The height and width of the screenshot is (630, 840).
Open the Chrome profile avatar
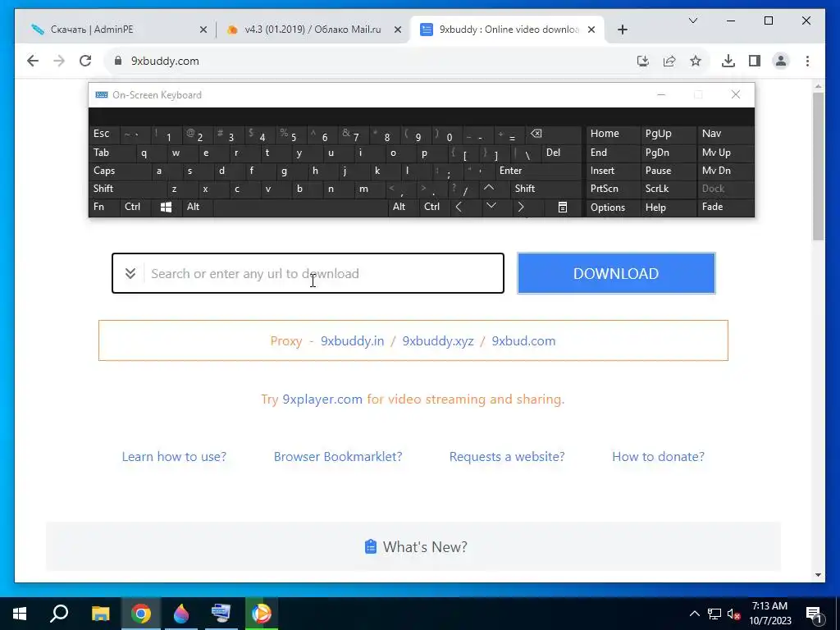click(x=781, y=61)
